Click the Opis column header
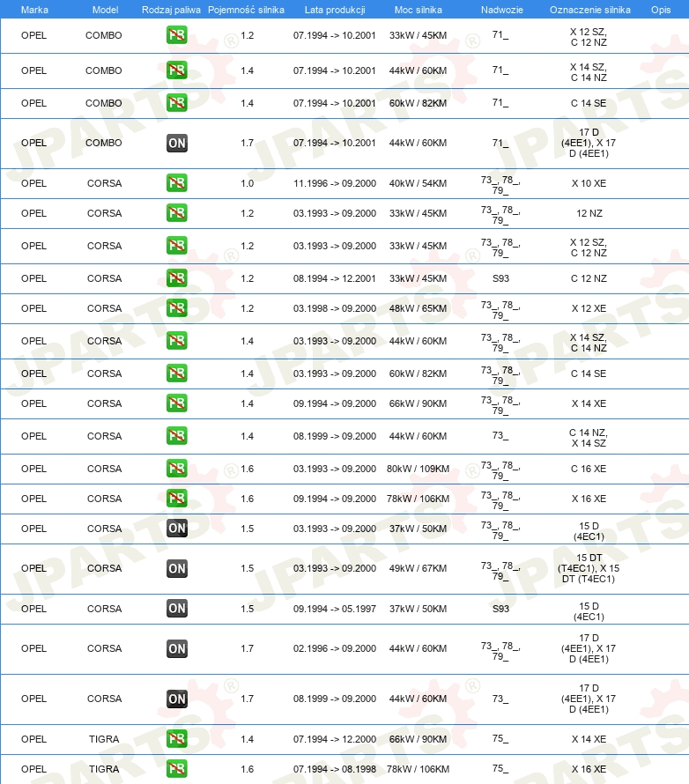The width and height of the screenshot is (689, 784). (x=661, y=10)
